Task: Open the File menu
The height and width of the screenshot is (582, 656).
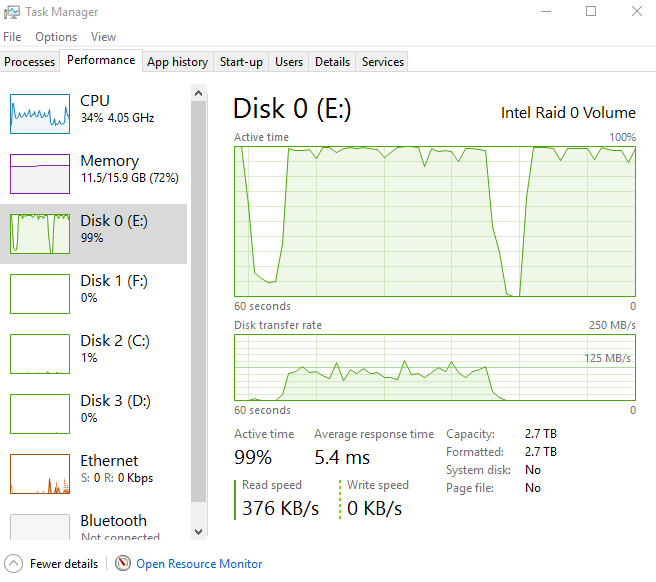Action: [12, 37]
